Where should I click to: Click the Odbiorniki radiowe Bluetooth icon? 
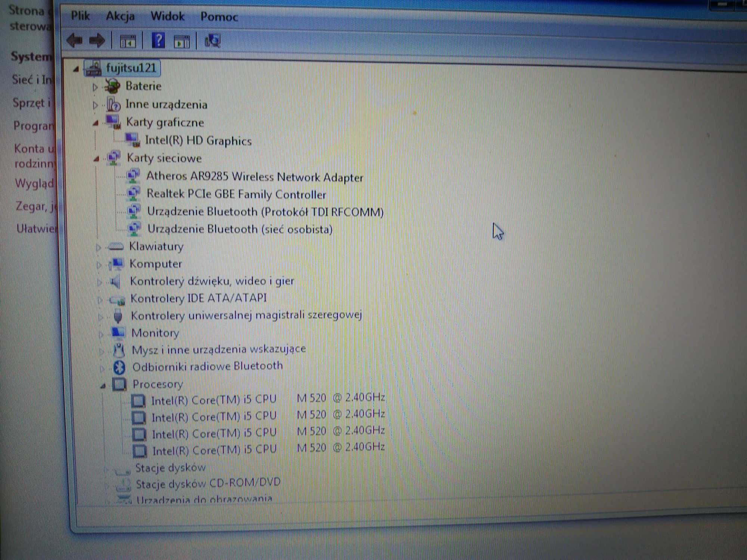click(x=119, y=367)
